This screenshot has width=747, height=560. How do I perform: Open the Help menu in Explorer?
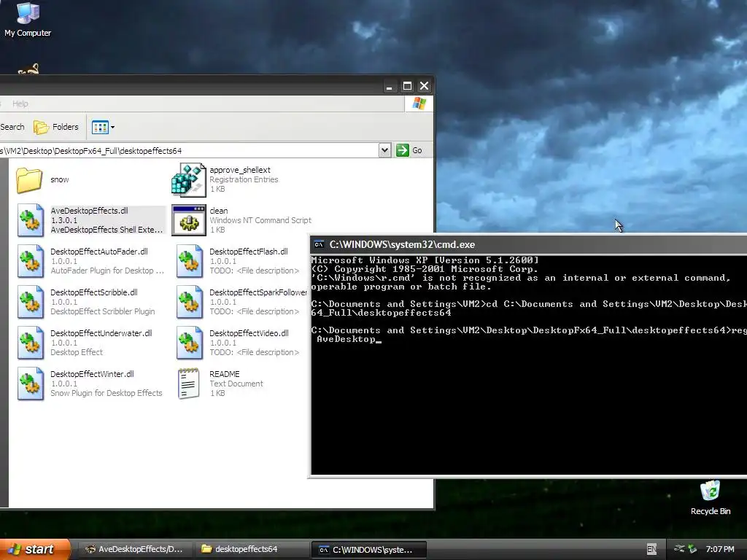click(x=20, y=104)
